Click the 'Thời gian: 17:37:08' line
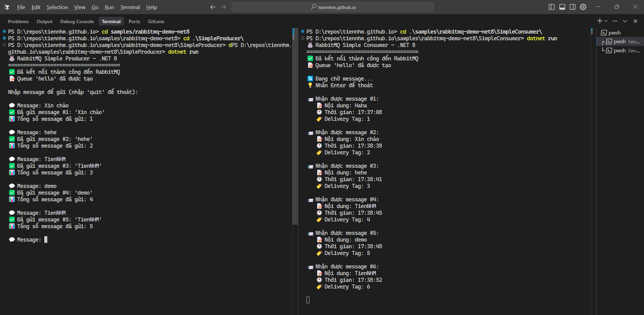The image size is (644, 315). click(349, 112)
